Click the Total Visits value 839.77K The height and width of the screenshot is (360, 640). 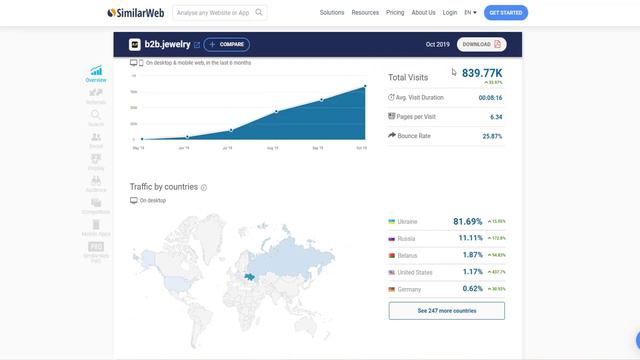click(482, 73)
